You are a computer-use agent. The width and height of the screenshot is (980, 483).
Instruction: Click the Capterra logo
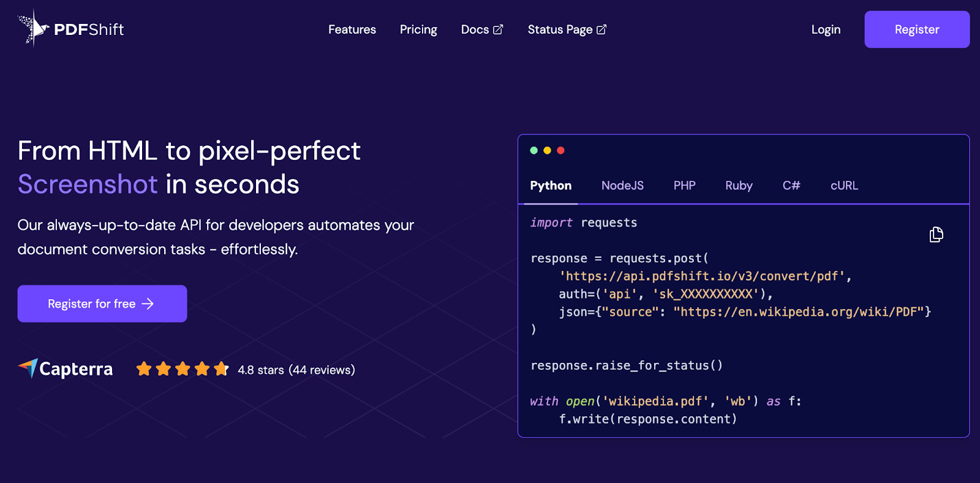click(66, 369)
